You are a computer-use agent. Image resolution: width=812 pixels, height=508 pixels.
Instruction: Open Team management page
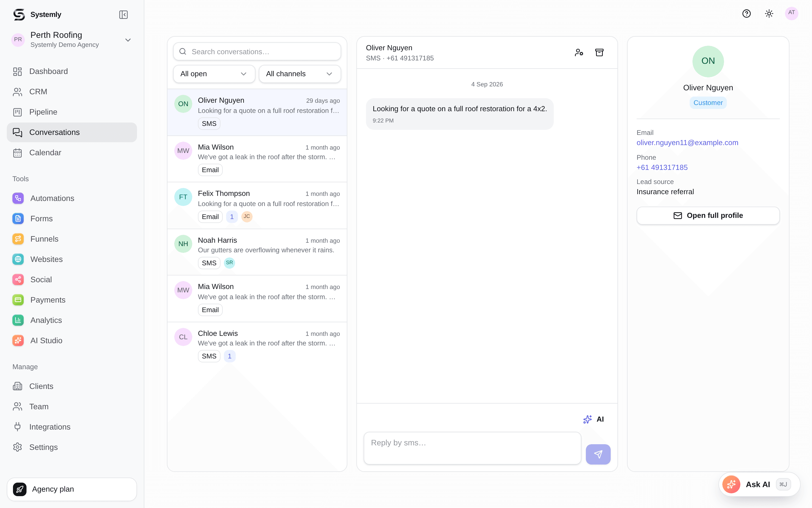pyautogui.click(x=72, y=406)
